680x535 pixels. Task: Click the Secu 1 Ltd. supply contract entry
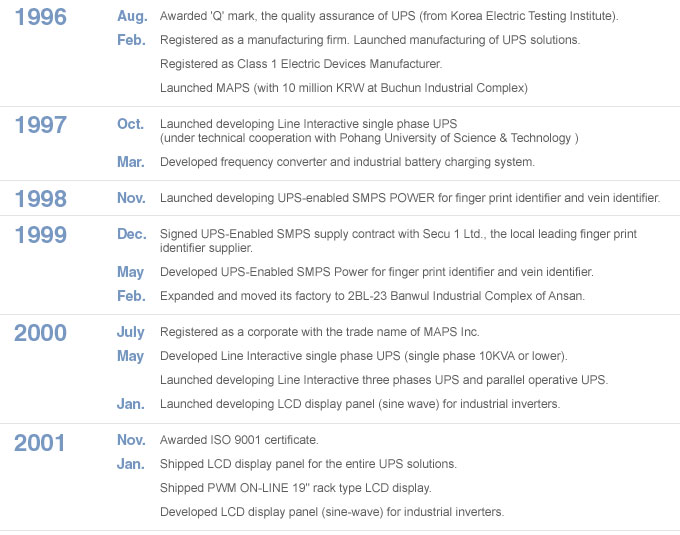coord(398,241)
